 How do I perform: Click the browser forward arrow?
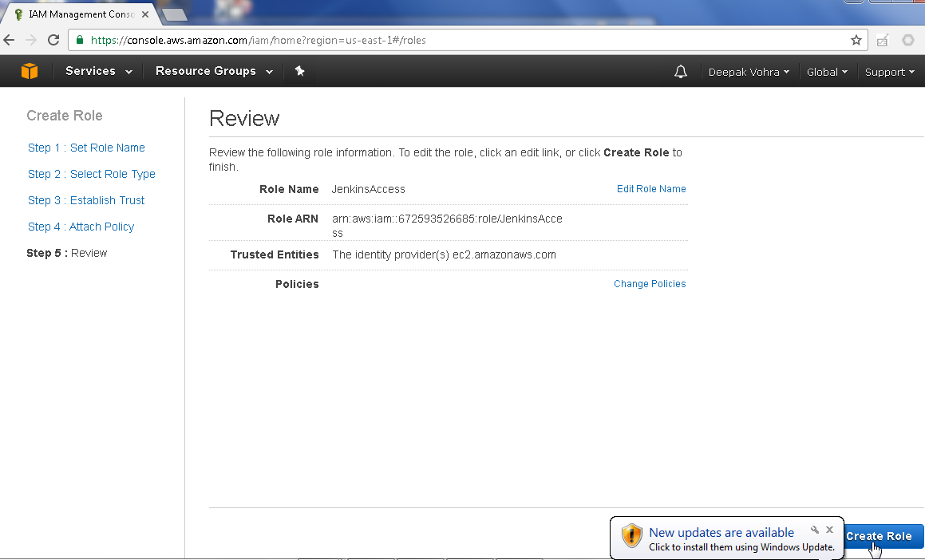[x=31, y=40]
